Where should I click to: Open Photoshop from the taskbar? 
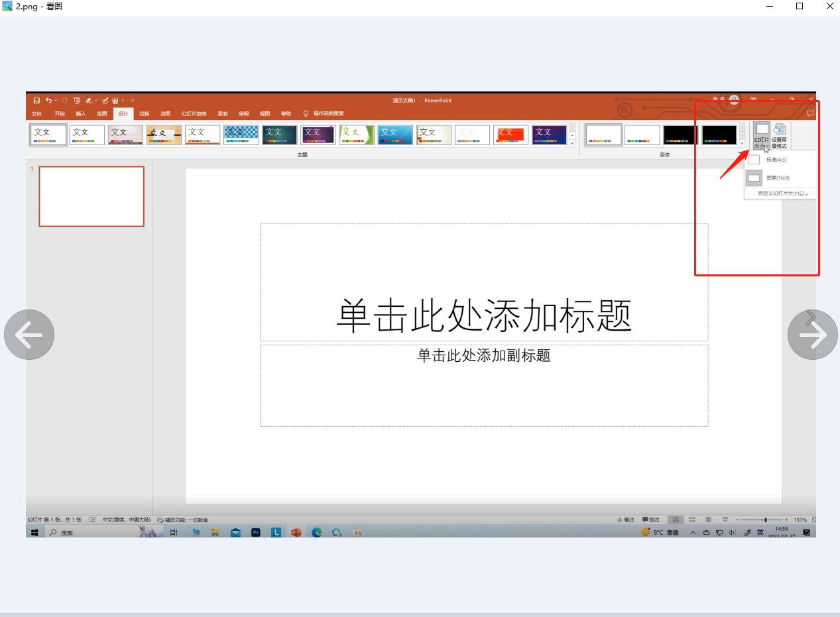point(256,533)
